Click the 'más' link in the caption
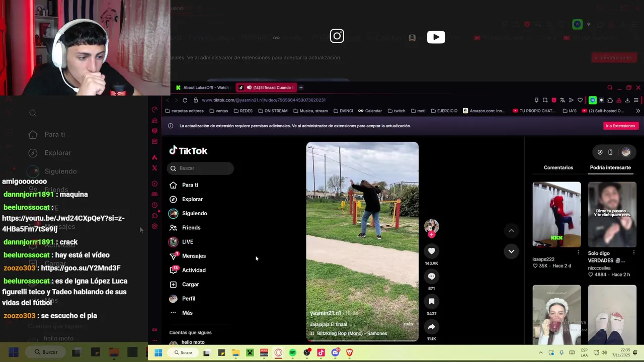The image size is (644, 362). coord(408,324)
